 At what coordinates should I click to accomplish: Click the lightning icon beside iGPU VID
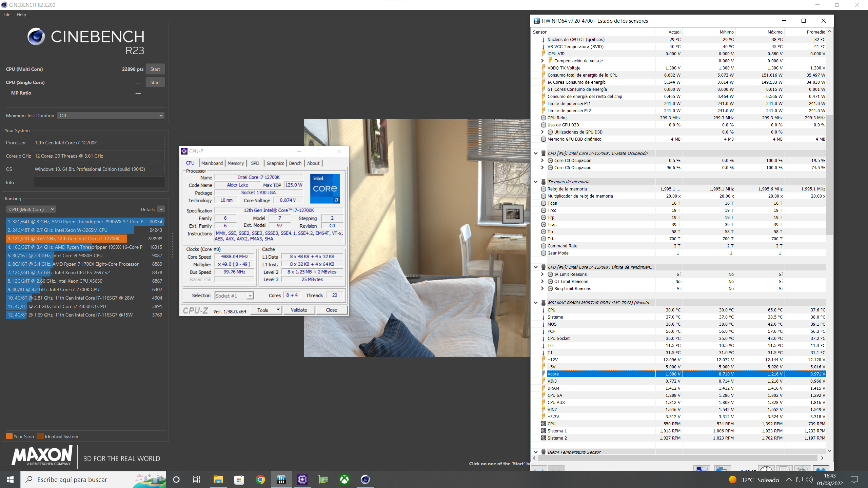544,54
